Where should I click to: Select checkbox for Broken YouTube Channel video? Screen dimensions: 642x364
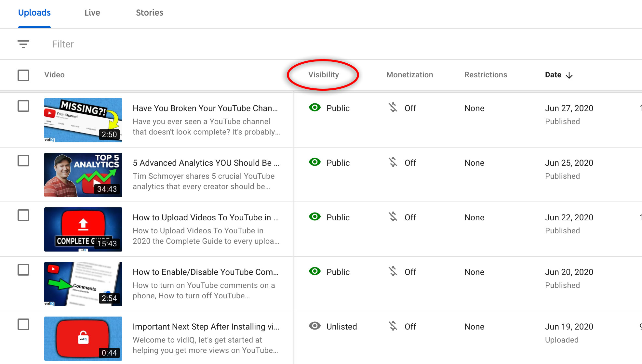(x=23, y=106)
